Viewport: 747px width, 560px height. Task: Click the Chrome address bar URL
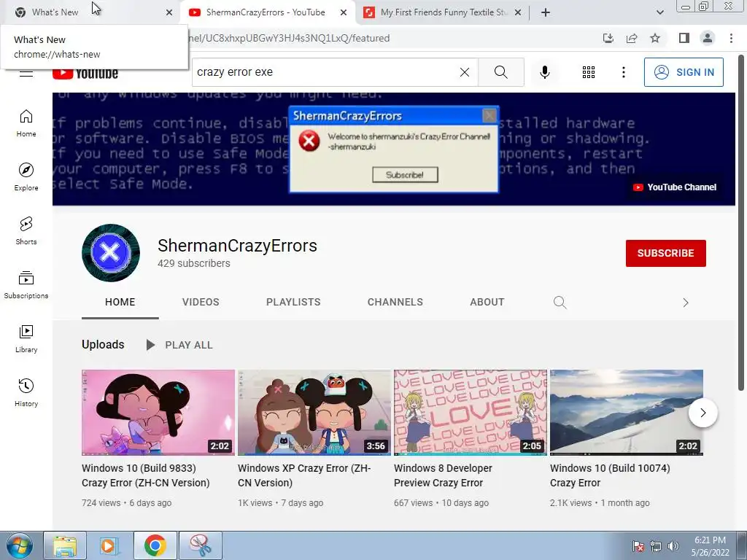(288, 38)
